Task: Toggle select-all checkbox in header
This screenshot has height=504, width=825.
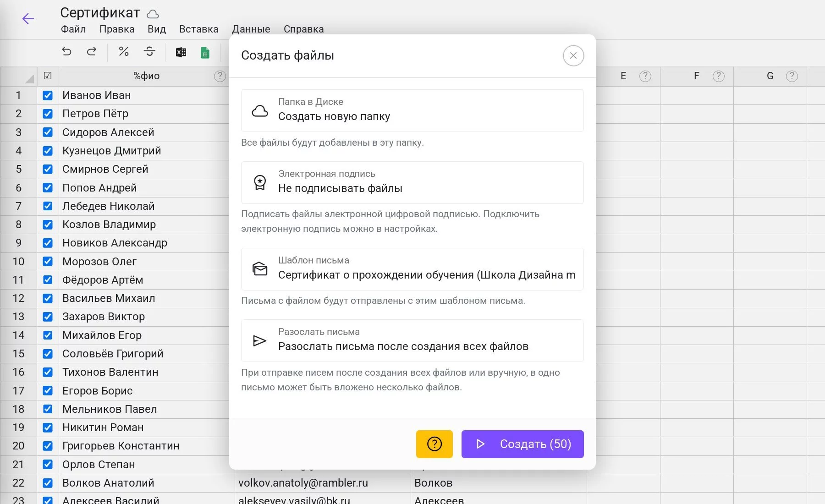Action: point(48,76)
